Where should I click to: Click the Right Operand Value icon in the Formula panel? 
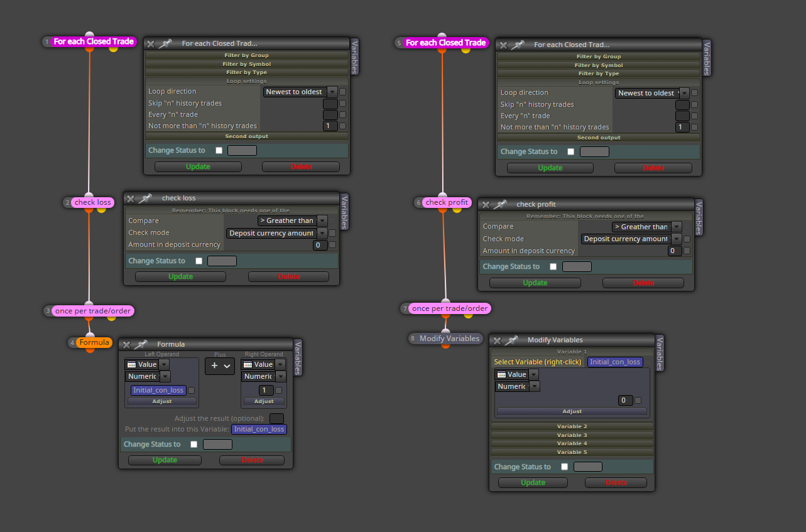click(248, 364)
